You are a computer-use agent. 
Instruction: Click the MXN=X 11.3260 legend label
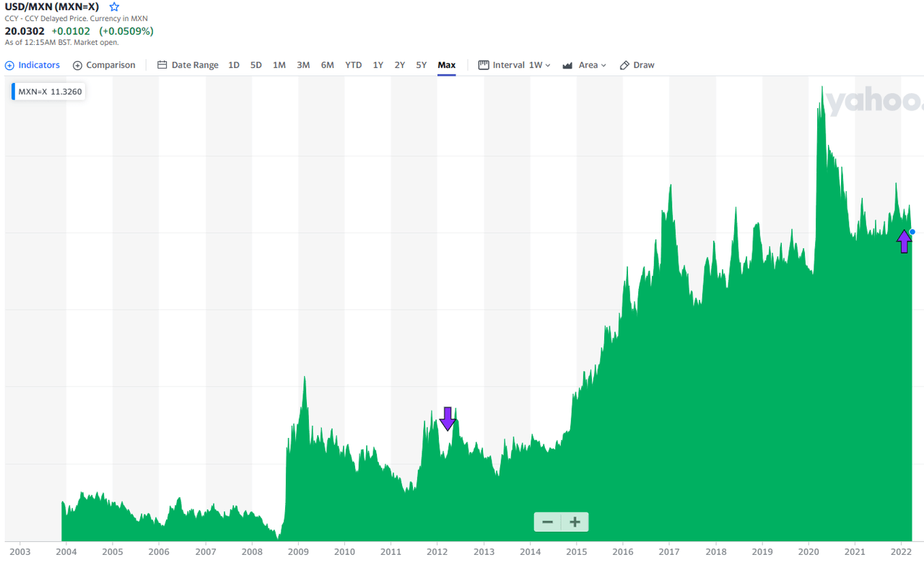(49, 92)
